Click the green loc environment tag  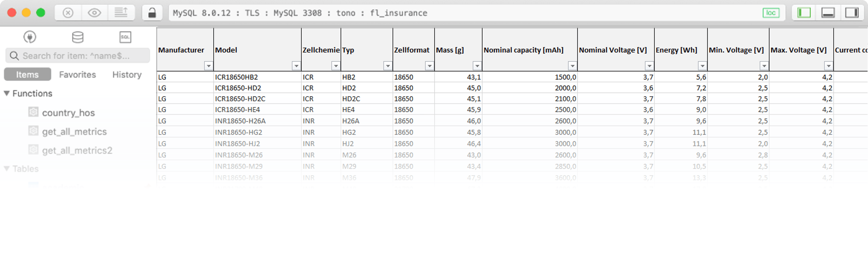coord(771,13)
